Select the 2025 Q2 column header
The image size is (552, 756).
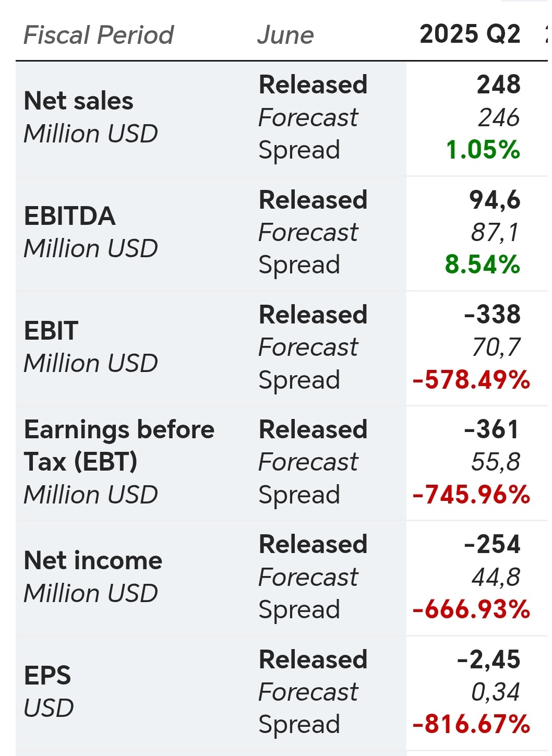[470, 34]
